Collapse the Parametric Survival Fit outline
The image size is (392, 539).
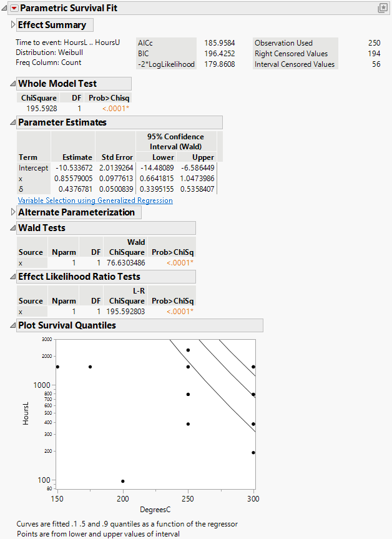coord(5,8)
